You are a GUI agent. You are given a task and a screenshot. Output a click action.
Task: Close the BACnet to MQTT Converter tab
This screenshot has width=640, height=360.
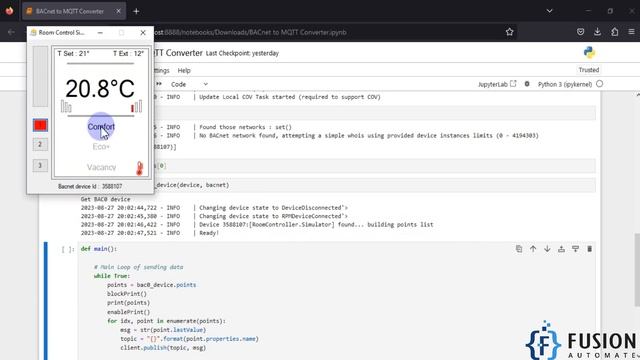(118, 11)
